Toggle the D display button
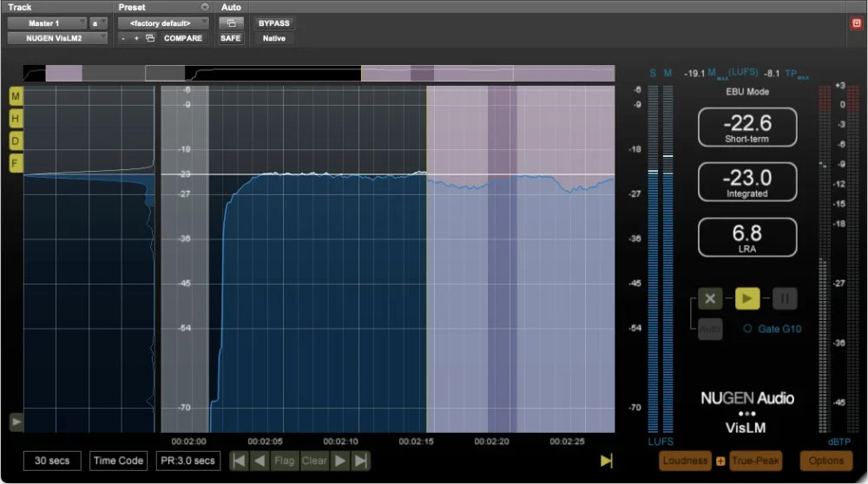Screen dimensions: 868x484 [x=16, y=141]
